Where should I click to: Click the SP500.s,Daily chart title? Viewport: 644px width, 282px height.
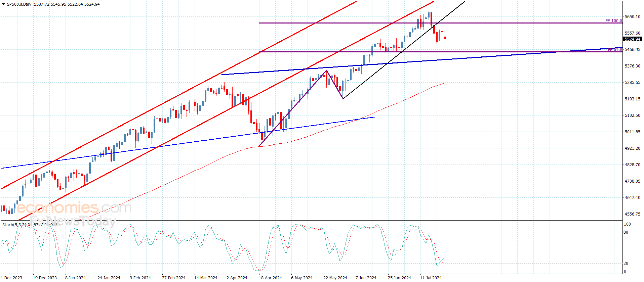click(19, 4)
